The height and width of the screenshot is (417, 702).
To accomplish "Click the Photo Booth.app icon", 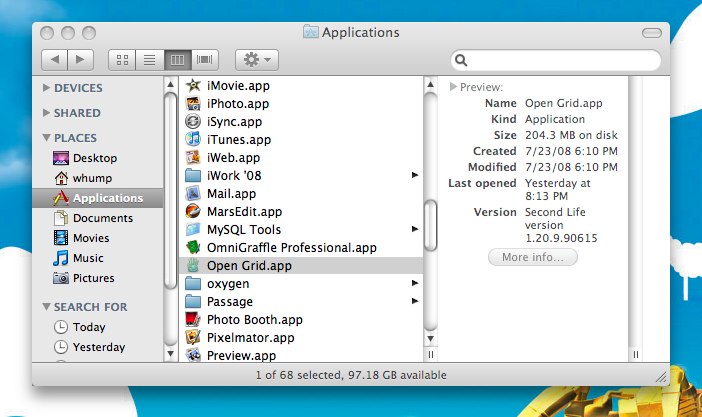I will point(193,319).
